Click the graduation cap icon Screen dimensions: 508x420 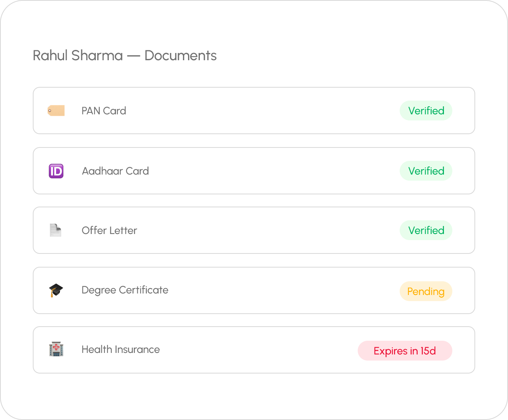pos(56,290)
